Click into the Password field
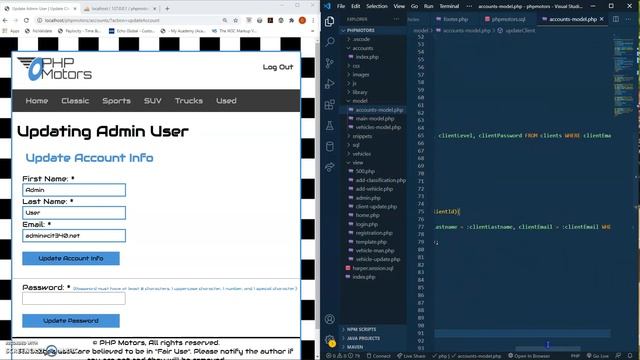 pos(74,298)
